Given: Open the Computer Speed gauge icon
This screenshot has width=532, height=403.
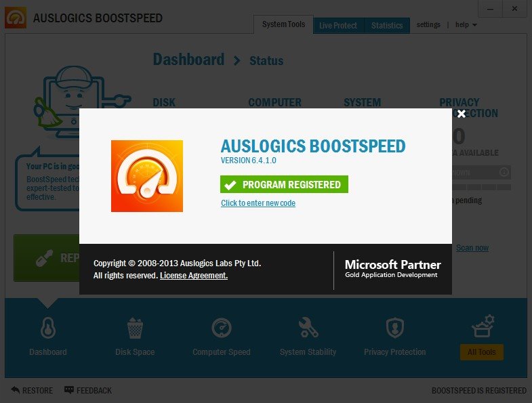Looking at the screenshot, I should point(222,328).
